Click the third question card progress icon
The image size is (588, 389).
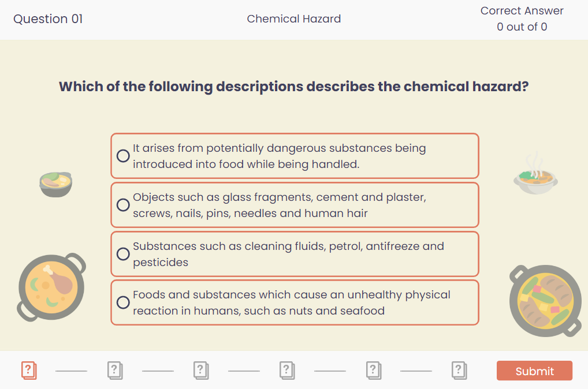coord(201,370)
